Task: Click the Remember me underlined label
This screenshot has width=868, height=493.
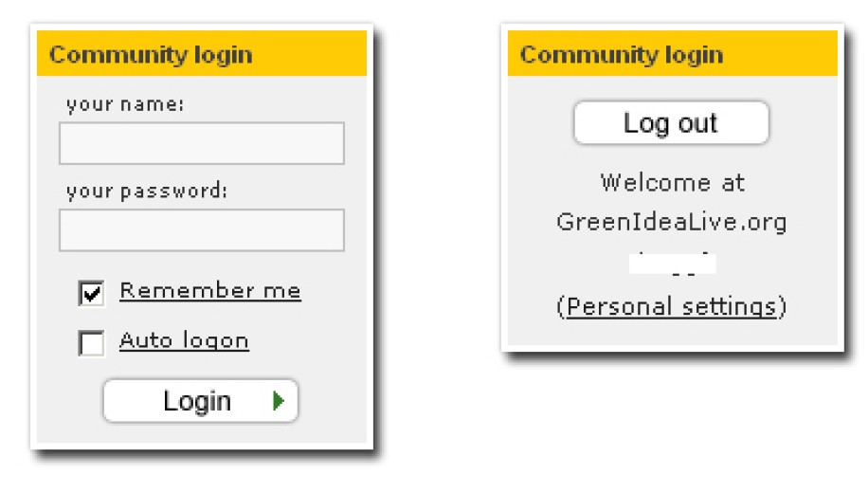Action: pyautogui.click(x=209, y=291)
